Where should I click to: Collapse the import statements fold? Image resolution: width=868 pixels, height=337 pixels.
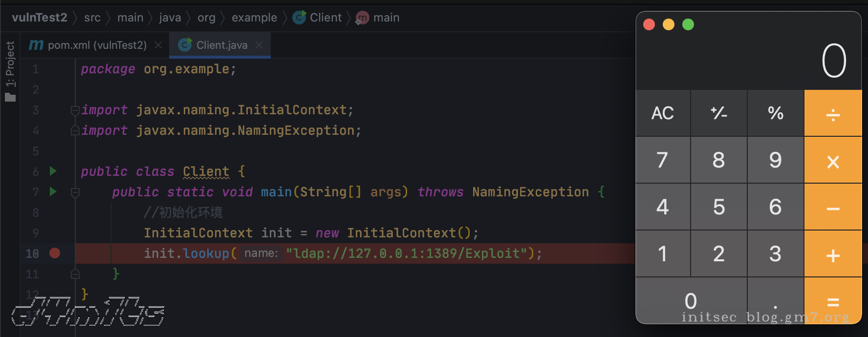(75, 110)
